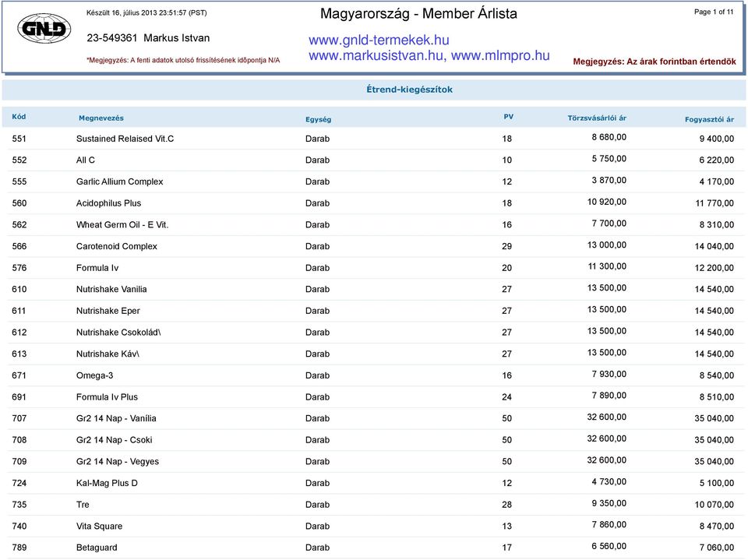
Task: Select the All C product name
Action: tap(86, 160)
